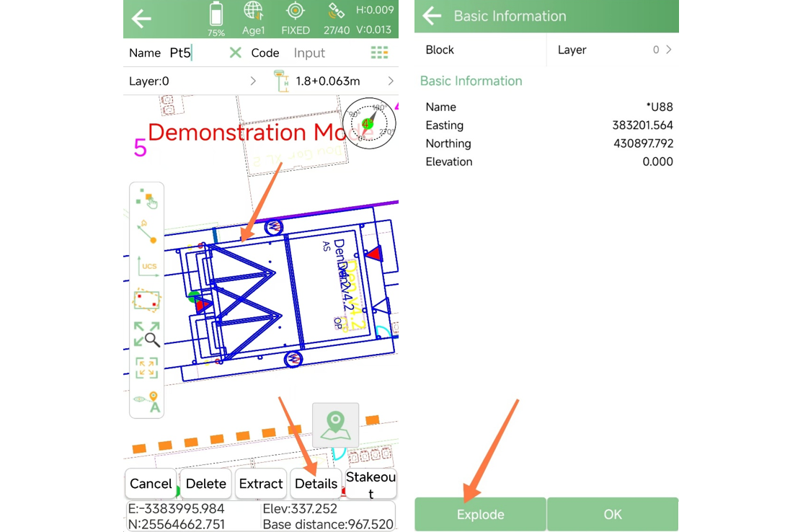The height and width of the screenshot is (532, 803).
Task: Open the FIXED solution status icon
Action: coord(296,18)
